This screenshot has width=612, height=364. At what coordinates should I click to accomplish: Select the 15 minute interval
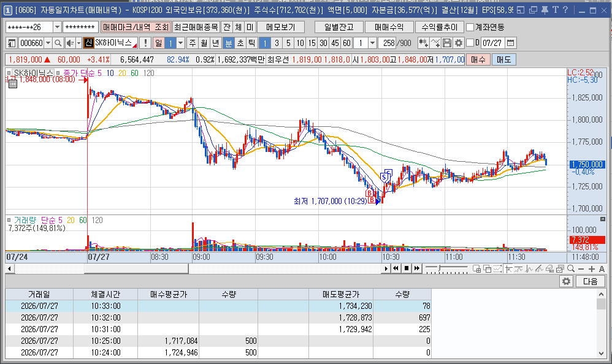[x=312, y=43]
